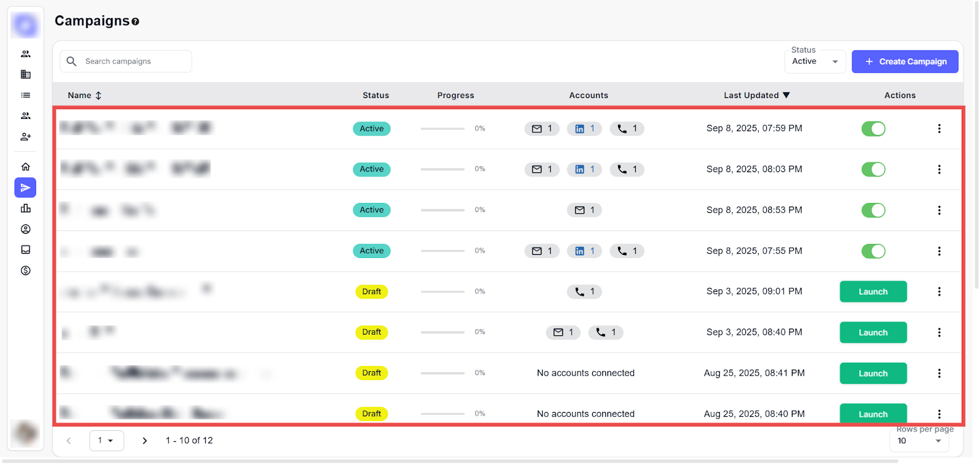The height and width of the screenshot is (464, 980).
Task: Expand the Rows per page dropdown
Action: (x=919, y=441)
